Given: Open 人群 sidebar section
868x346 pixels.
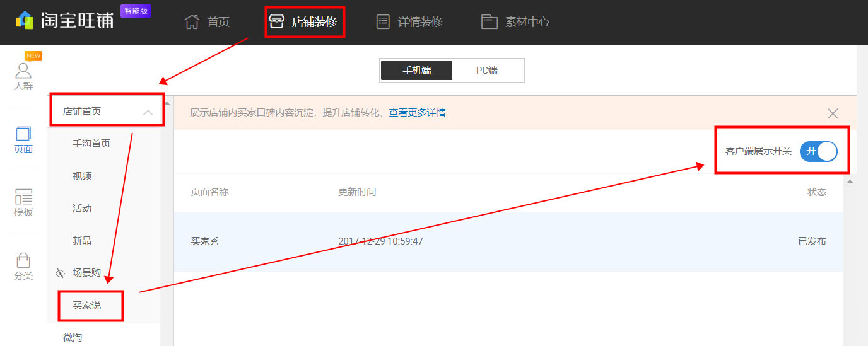Looking at the screenshot, I should tap(23, 77).
